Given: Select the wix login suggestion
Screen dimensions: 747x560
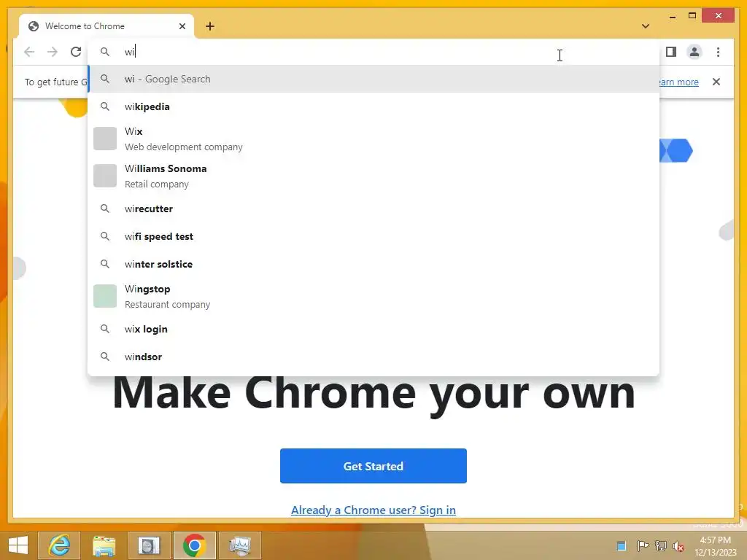Looking at the screenshot, I should pyautogui.click(x=373, y=329).
